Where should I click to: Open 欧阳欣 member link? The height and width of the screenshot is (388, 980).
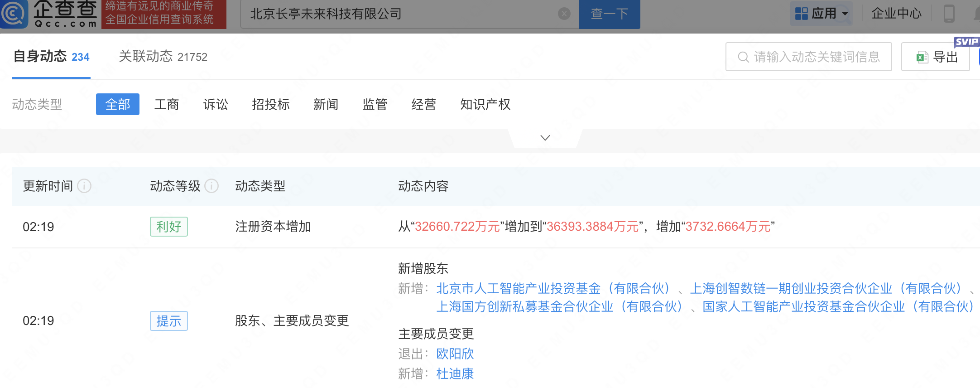455,354
